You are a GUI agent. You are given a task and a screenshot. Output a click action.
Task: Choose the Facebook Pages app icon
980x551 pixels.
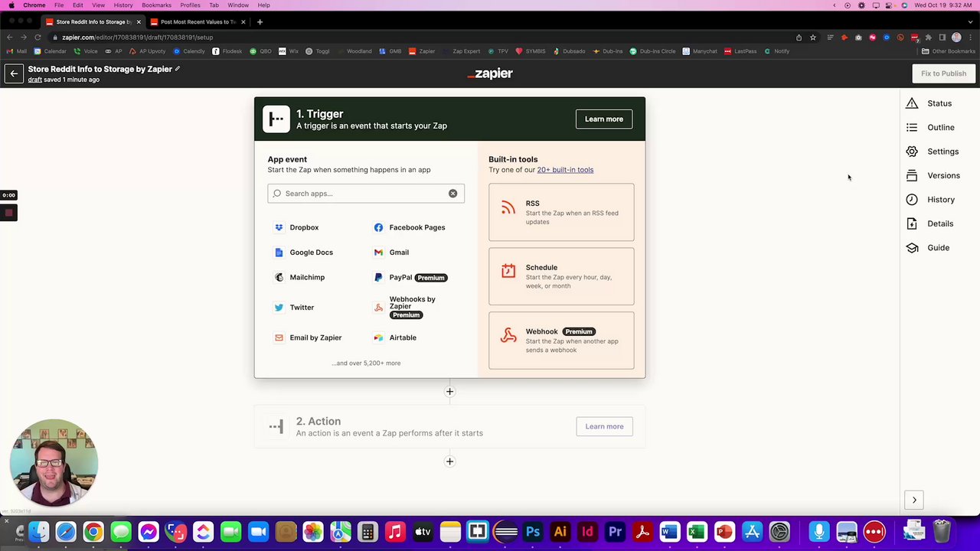pos(378,227)
